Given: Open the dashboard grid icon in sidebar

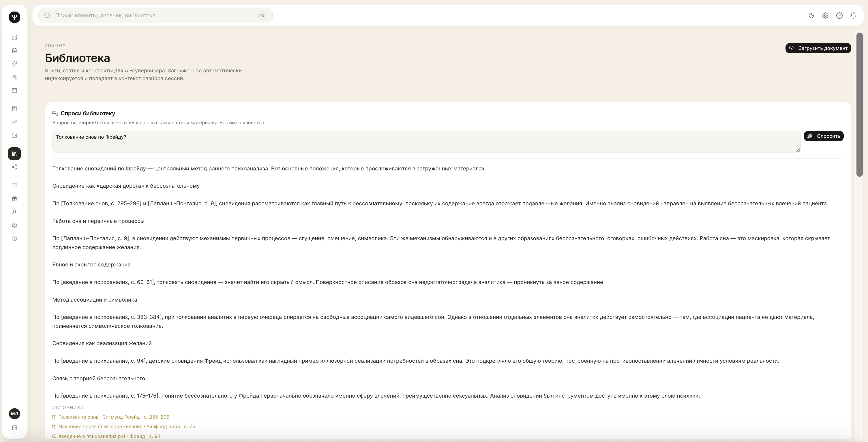Looking at the screenshot, I should (14, 37).
